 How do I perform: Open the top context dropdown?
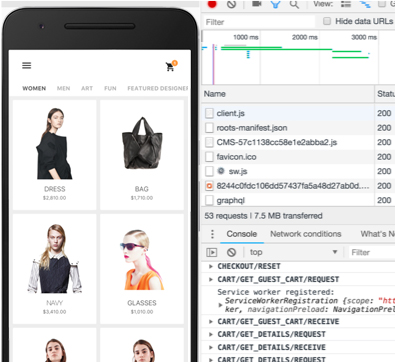294,252
